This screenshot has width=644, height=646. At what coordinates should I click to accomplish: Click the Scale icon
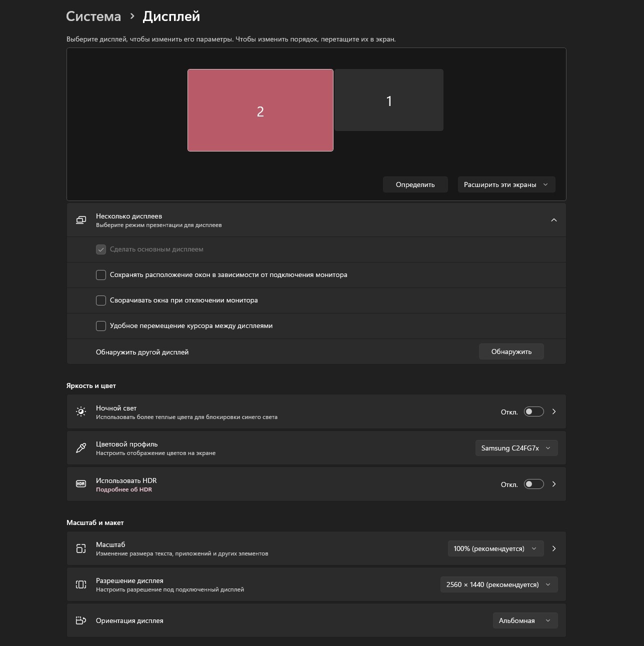click(81, 548)
